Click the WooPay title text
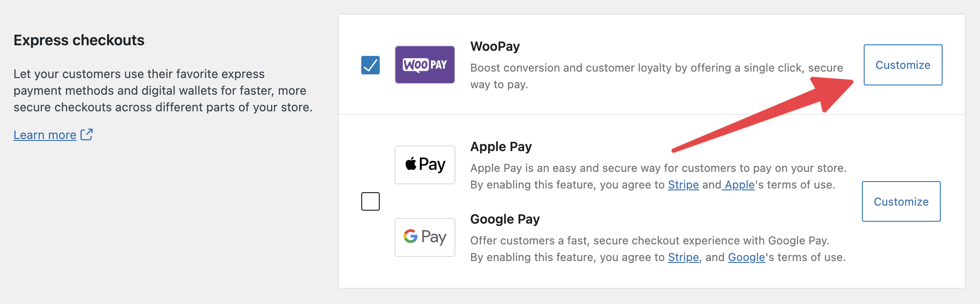 [495, 47]
